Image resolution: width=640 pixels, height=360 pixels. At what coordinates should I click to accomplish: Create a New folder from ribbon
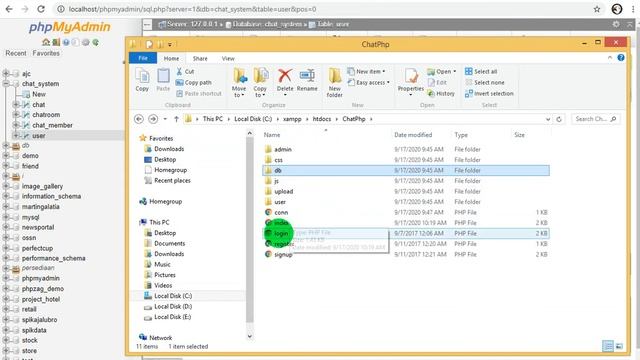(335, 82)
